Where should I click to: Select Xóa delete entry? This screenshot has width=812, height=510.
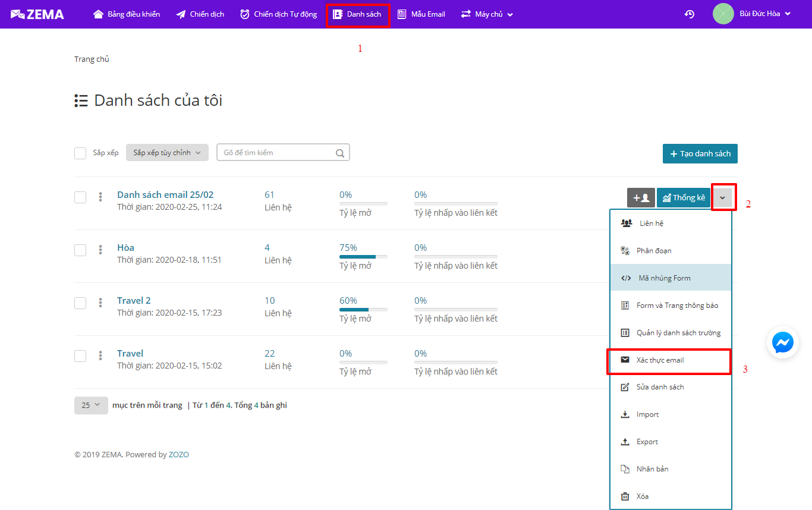(671, 496)
